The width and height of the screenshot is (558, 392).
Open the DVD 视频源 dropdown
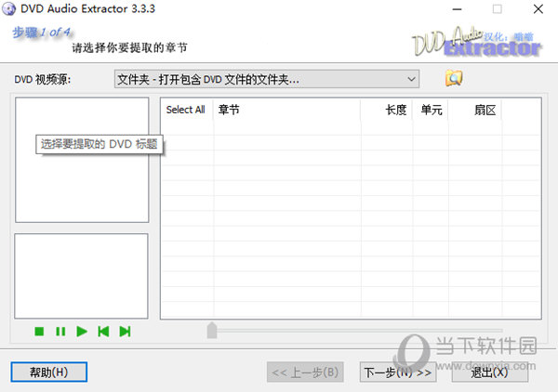pyautogui.click(x=267, y=79)
